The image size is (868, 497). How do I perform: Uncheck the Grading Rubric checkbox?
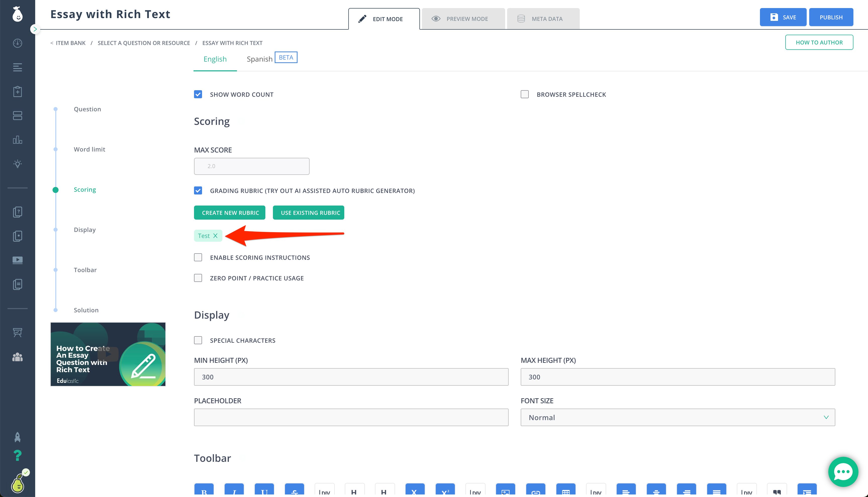tap(198, 190)
